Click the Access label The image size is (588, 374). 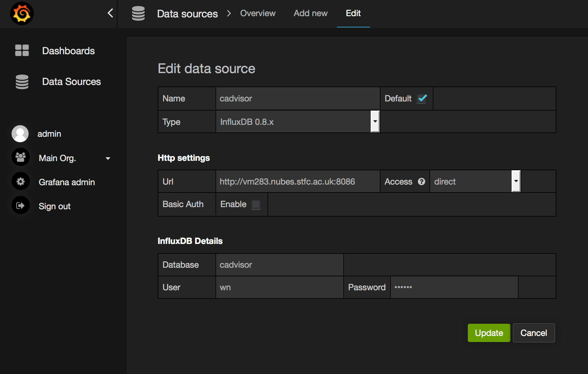pyautogui.click(x=398, y=182)
